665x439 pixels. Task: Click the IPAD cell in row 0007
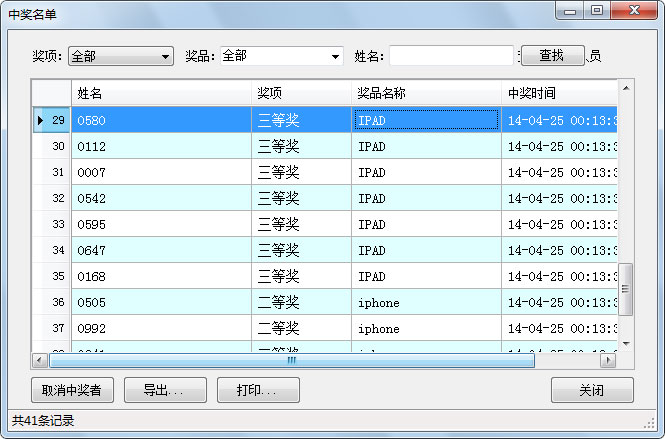[426, 172]
